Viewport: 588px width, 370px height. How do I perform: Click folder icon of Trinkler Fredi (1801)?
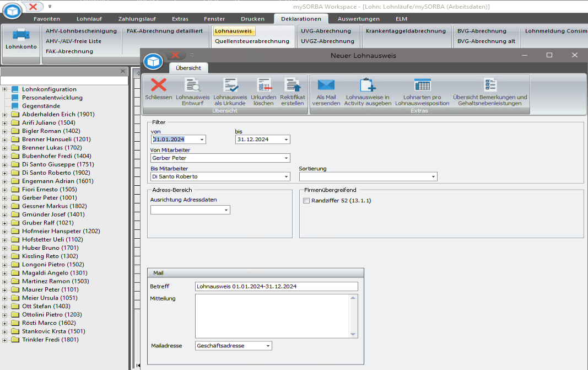click(15, 340)
